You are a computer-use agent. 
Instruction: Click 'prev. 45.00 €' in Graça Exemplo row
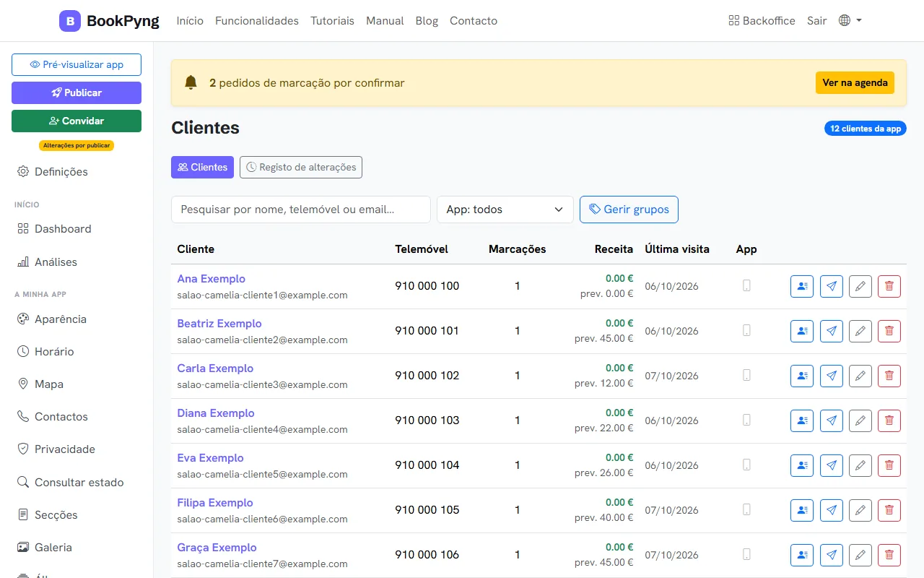click(603, 562)
